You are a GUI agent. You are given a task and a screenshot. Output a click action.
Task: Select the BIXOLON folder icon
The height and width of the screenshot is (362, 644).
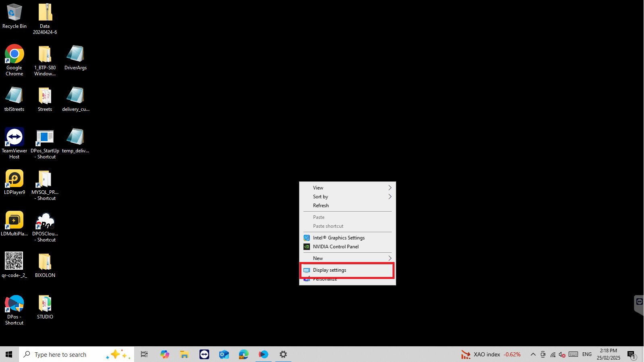point(45,265)
